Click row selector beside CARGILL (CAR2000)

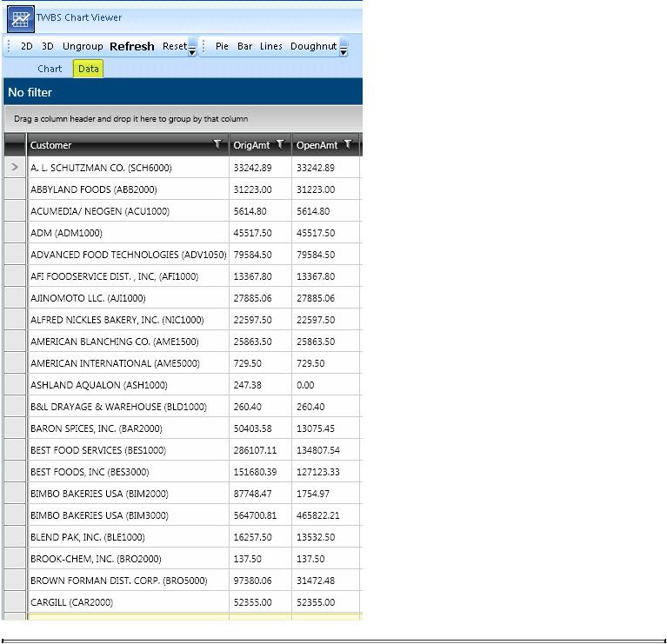(15, 602)
